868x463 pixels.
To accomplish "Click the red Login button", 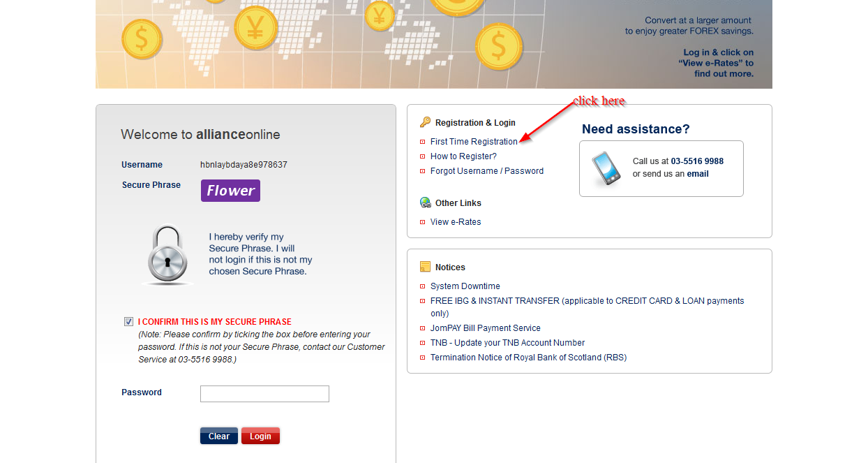I will click(x=260, y=436).
